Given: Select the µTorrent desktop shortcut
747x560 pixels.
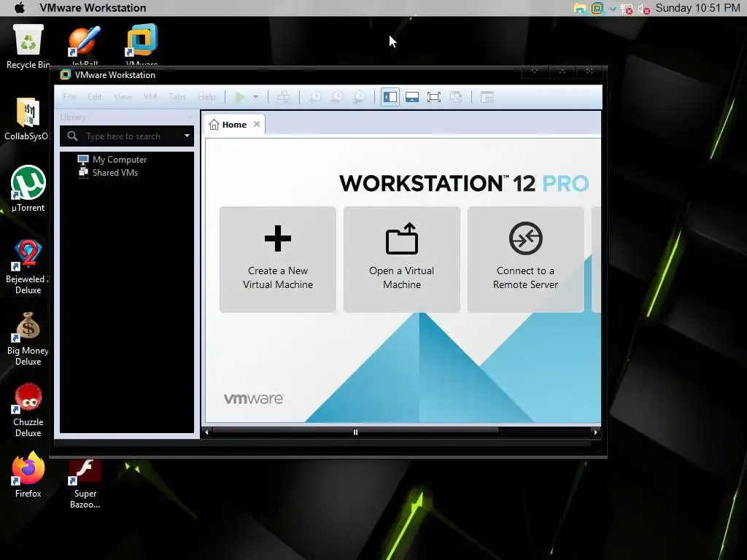Looking at the screenshot, I should click(28, 189).
